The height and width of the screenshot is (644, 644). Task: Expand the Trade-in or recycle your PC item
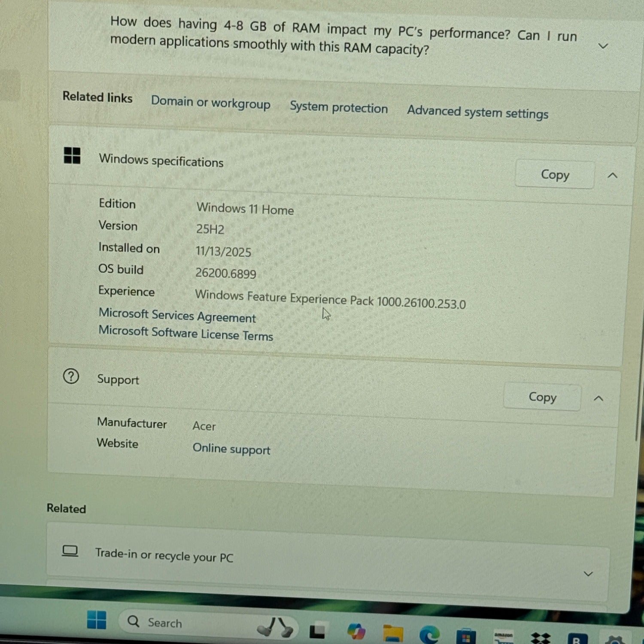point(588,574)
